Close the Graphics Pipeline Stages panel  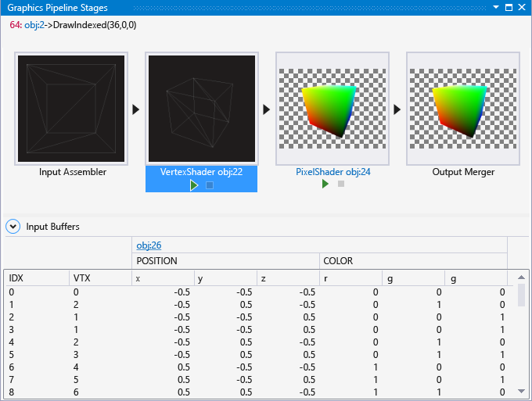point(522,7)
